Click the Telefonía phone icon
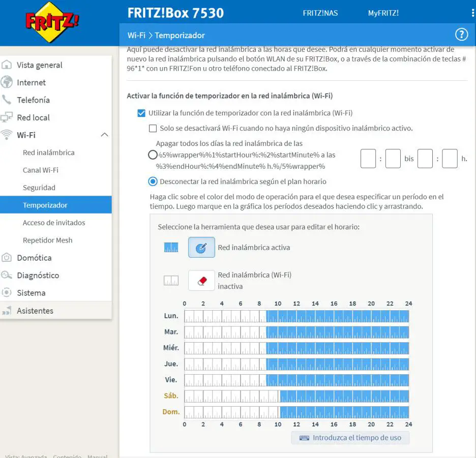 coord(7,100)
